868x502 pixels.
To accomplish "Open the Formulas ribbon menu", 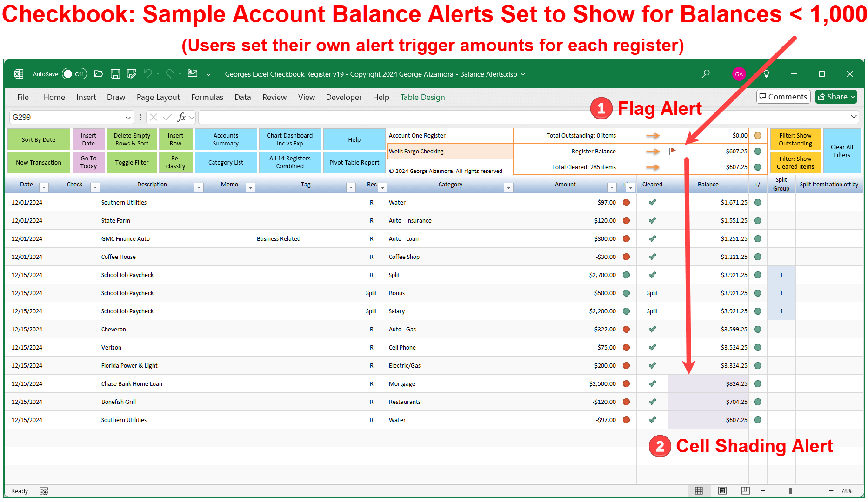I will tap(207, 97).
